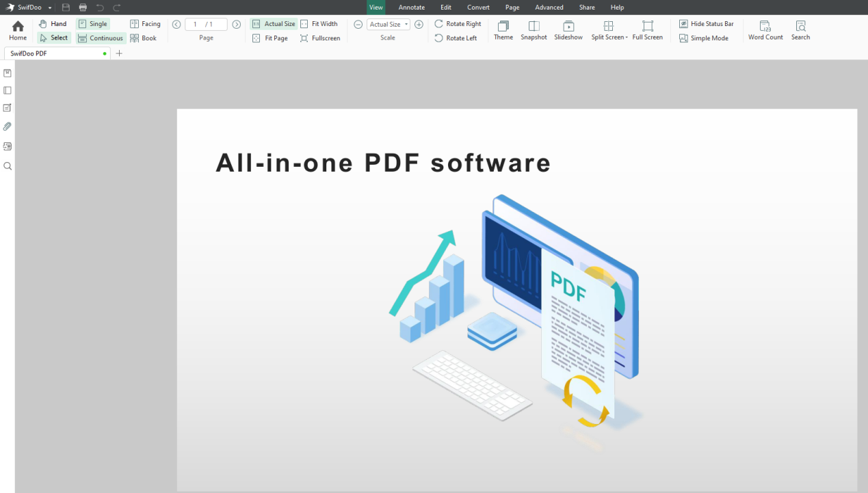Switch to Simple Mode
This screenshot has height=493, width=868.
[704, 38]
